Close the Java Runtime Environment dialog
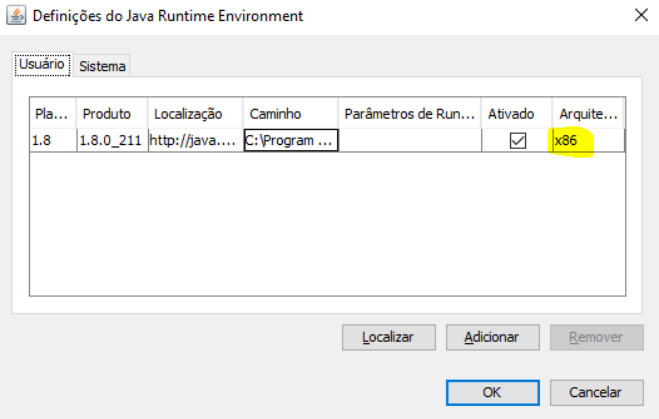 click(x=641, y=16)
